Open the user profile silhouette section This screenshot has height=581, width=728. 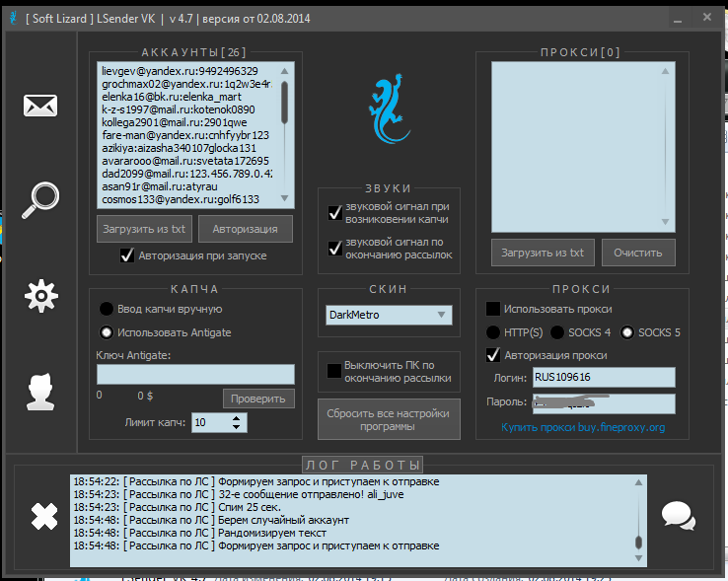tap(40, 392)
